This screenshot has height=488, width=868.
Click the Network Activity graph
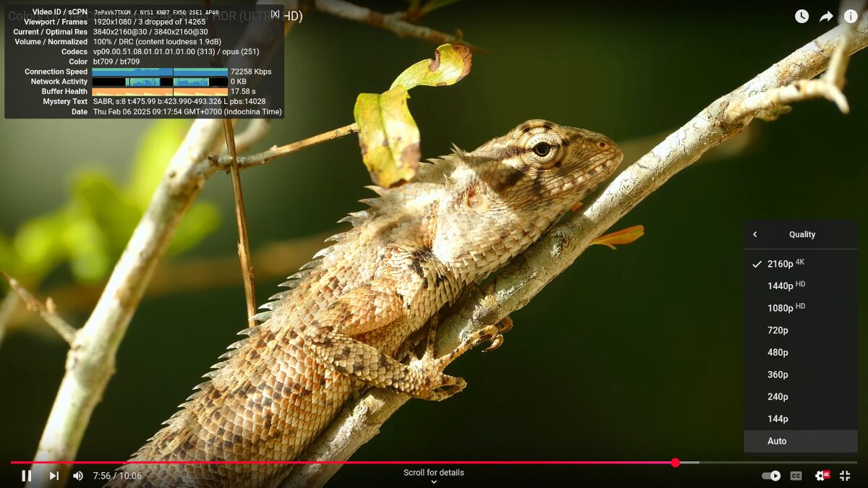(160, 82)
